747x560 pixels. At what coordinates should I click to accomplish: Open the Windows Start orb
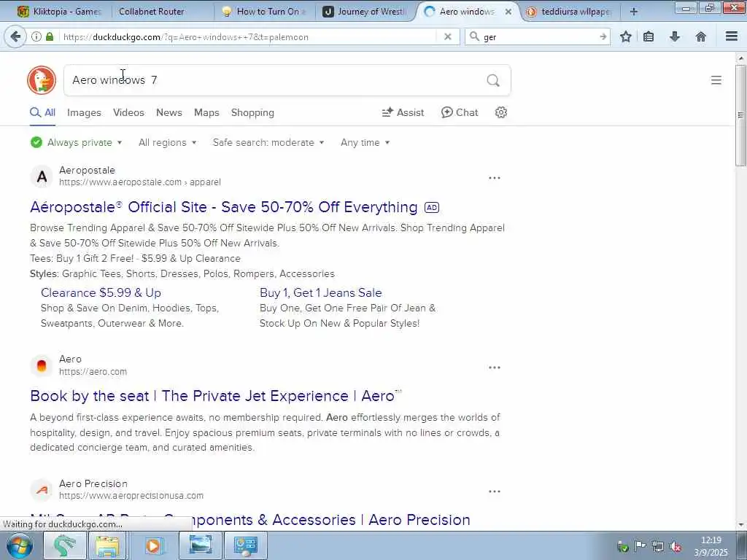tap(20, 545)
